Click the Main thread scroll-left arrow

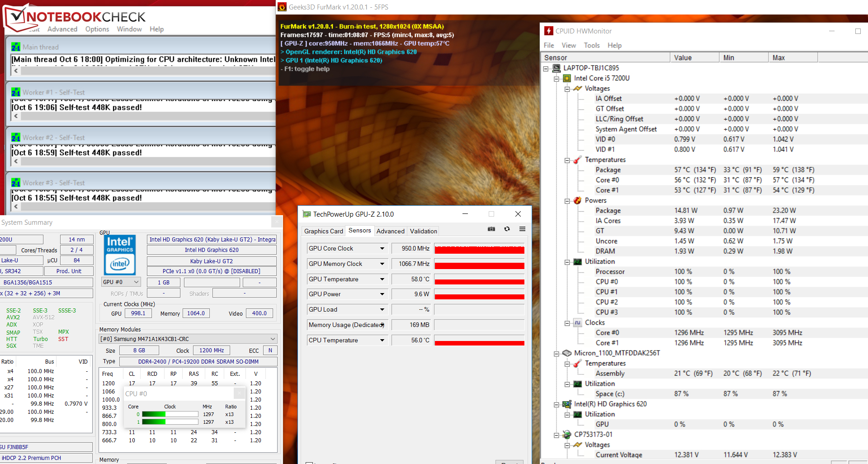[16, 71]
